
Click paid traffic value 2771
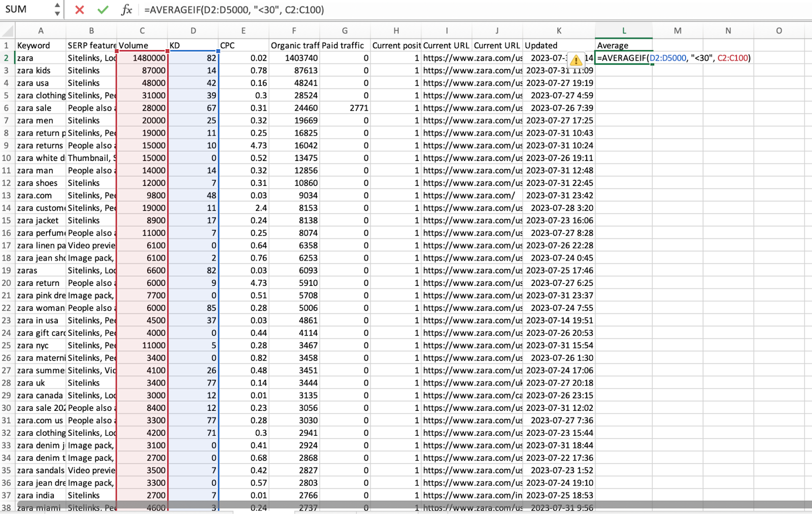pyautogui.click(x=345, y=108)
